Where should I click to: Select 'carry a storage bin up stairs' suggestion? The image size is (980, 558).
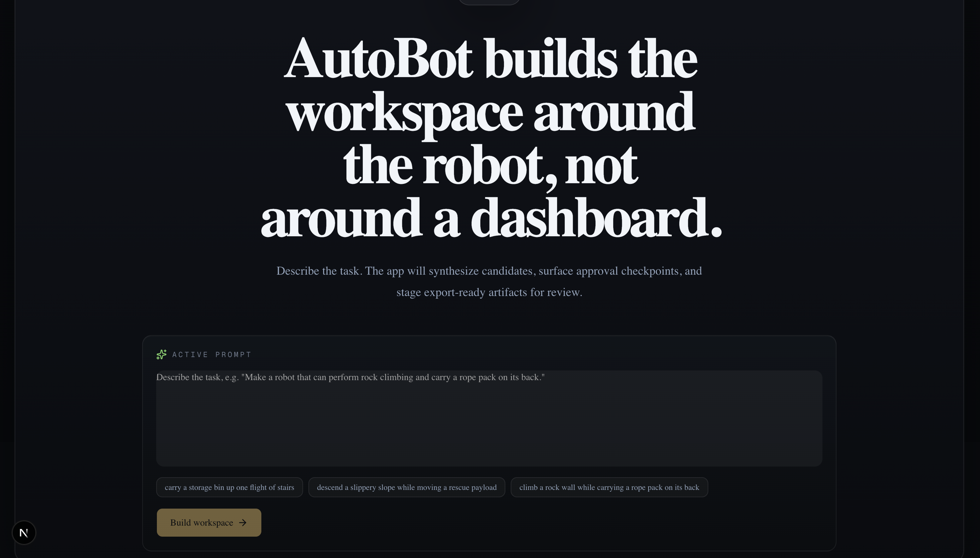tap(229, 488)
